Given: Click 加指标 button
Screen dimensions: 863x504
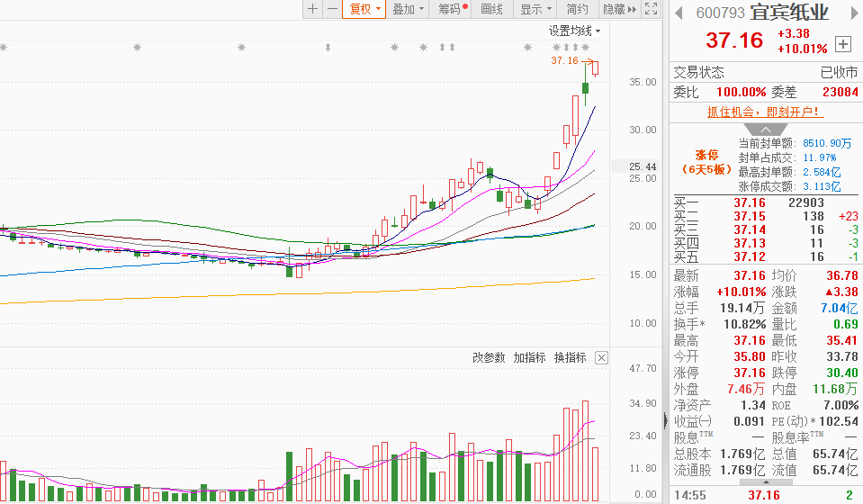Looking at the screenshot, I should click(x=529, y=357).
